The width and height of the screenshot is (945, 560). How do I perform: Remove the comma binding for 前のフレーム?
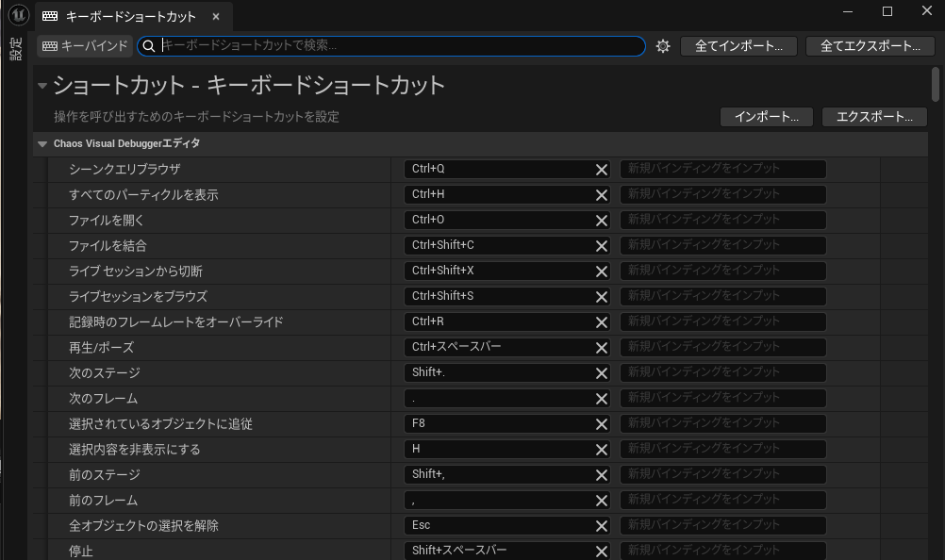click(601, 501)
